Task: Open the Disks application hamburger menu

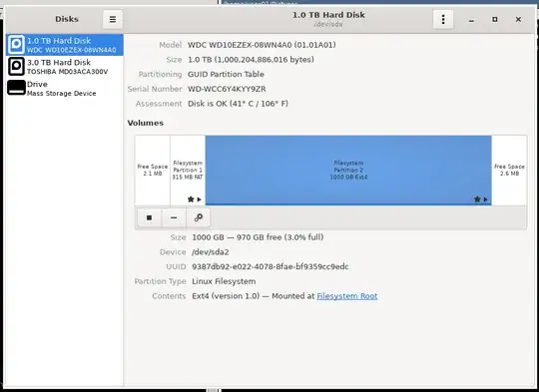Action: (x=113, y=19)
